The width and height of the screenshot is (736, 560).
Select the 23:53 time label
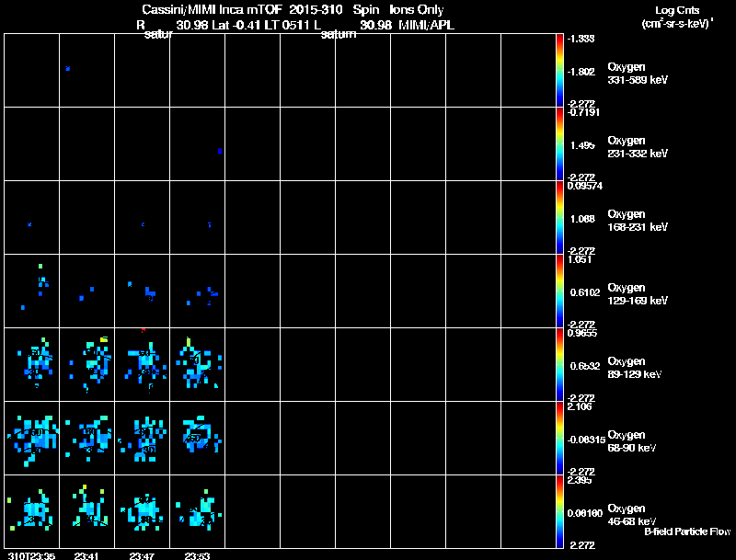197,556
